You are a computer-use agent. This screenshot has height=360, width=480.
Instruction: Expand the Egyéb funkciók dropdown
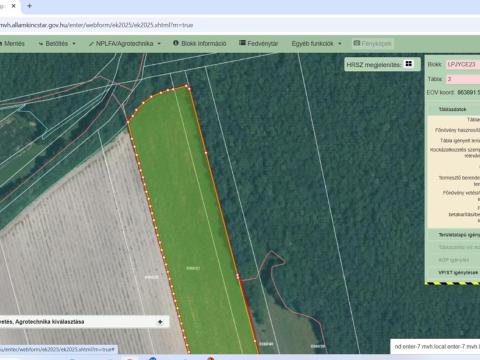(x=316, y=44)
